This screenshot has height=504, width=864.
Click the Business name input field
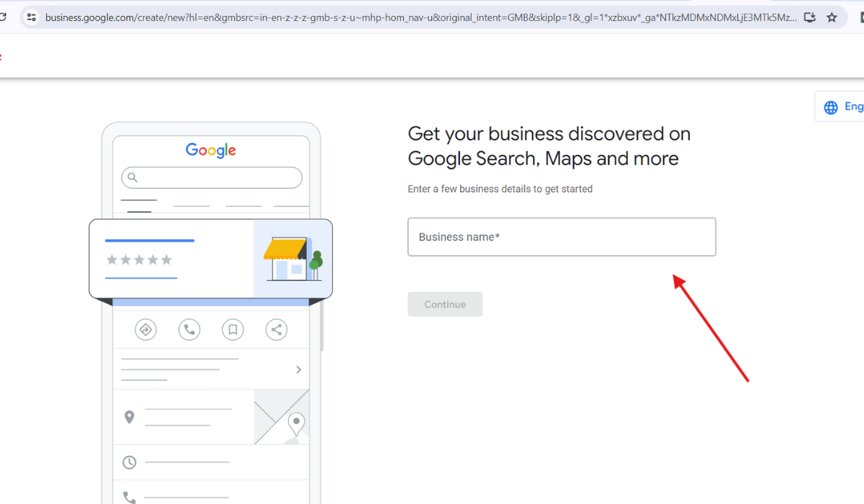coord(562,237)
